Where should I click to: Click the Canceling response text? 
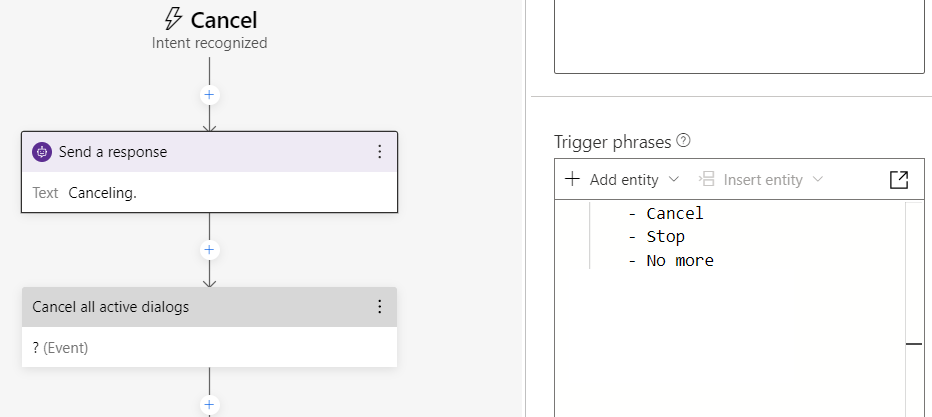pos(102,193)
